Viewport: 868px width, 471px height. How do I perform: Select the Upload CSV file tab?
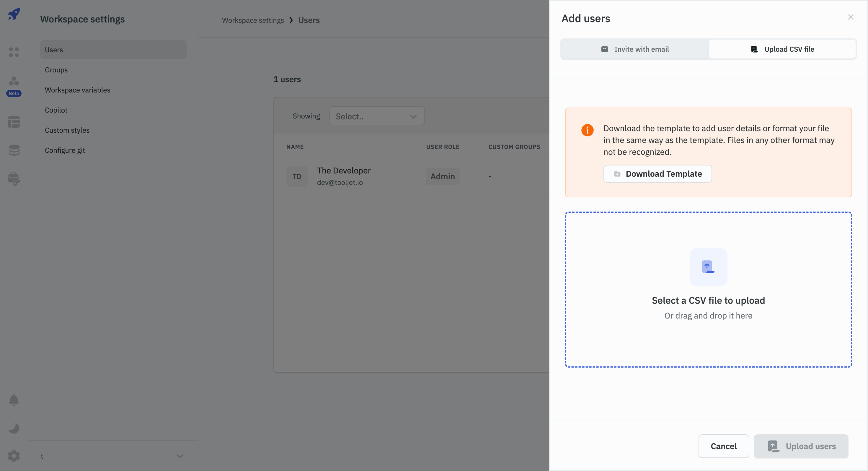[782, 49]
